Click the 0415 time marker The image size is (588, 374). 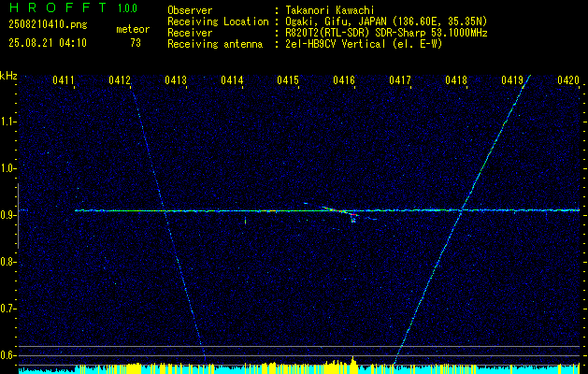click(288, 80)
